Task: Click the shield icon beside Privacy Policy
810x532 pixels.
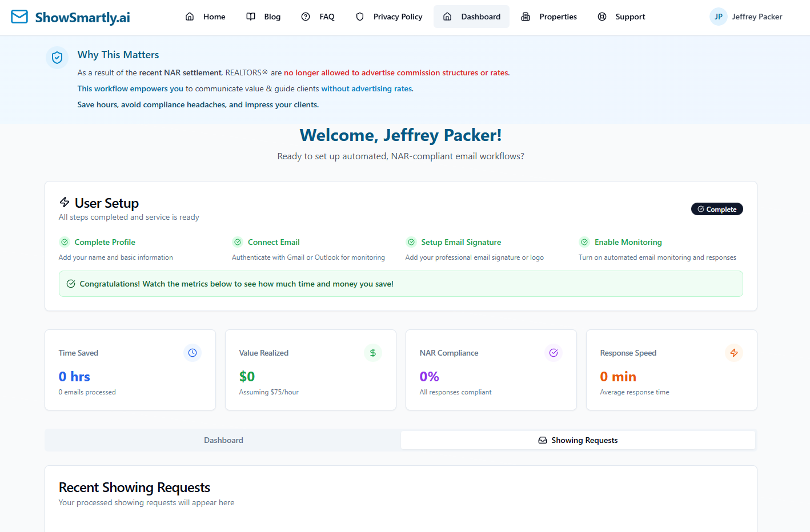Action: tap(360, 17)
